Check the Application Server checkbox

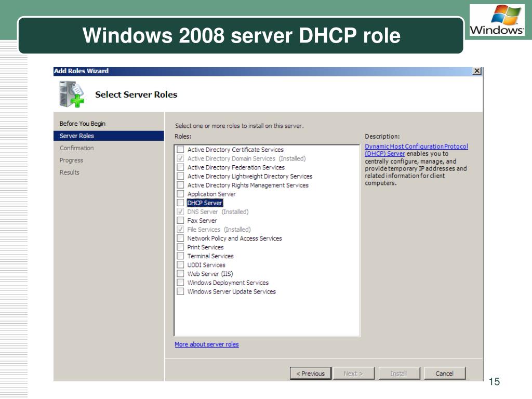tap(180, 193)
